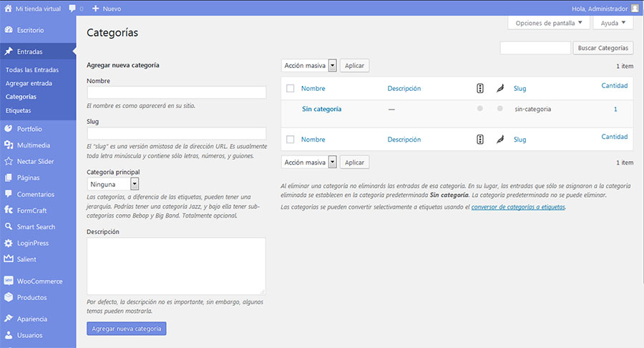Click the Nectar Slider star icon
This screenshot has width=644, height=348.
[9, 161]
